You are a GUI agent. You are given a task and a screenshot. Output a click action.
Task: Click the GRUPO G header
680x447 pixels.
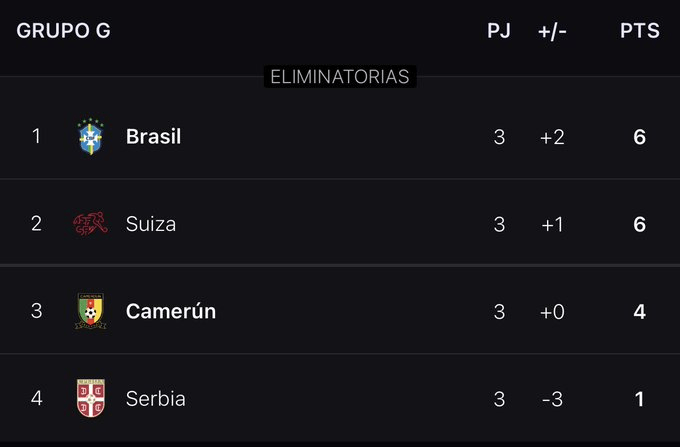[x=64, y=31]
